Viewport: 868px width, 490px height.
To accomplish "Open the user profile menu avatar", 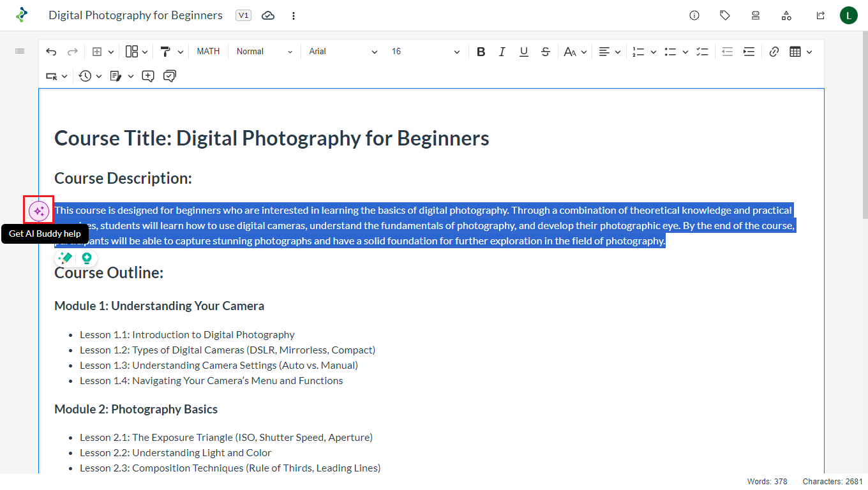I will [x=849, y=15].
